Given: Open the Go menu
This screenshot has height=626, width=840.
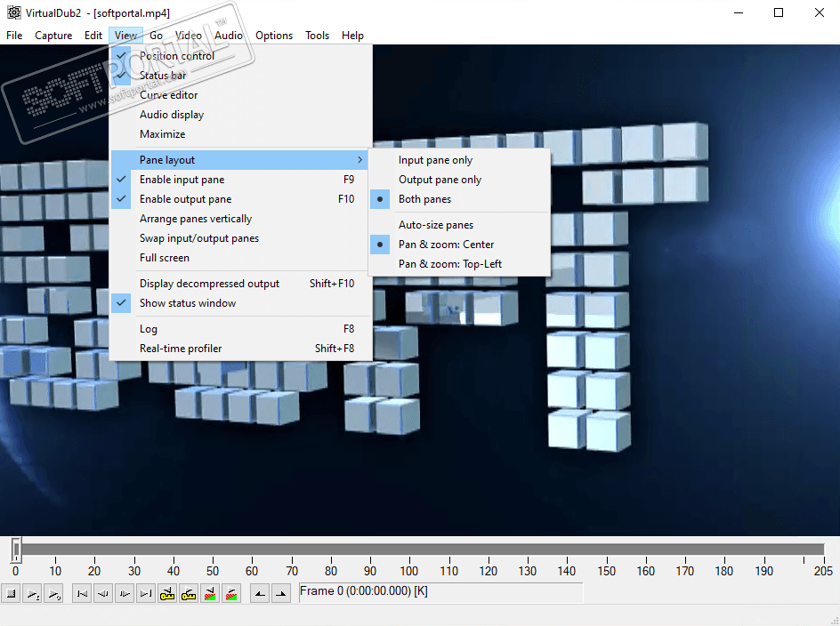Looking at the screenshot, I should 156,36.
